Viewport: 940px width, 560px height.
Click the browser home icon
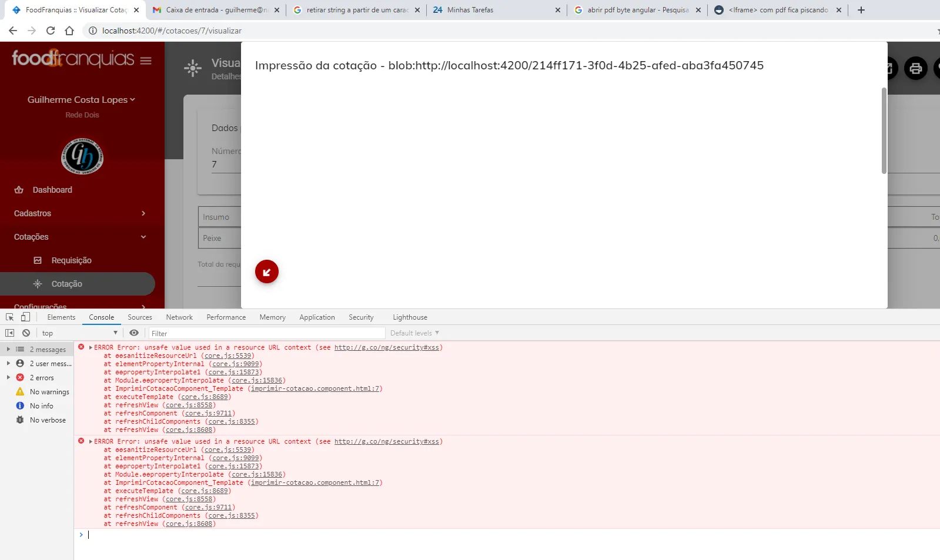[x=69, y=31]
